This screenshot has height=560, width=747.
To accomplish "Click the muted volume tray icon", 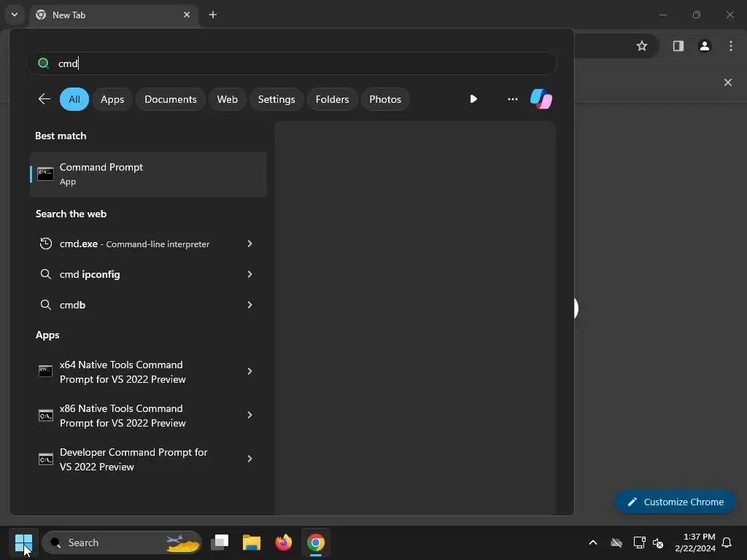I will 659,542.
